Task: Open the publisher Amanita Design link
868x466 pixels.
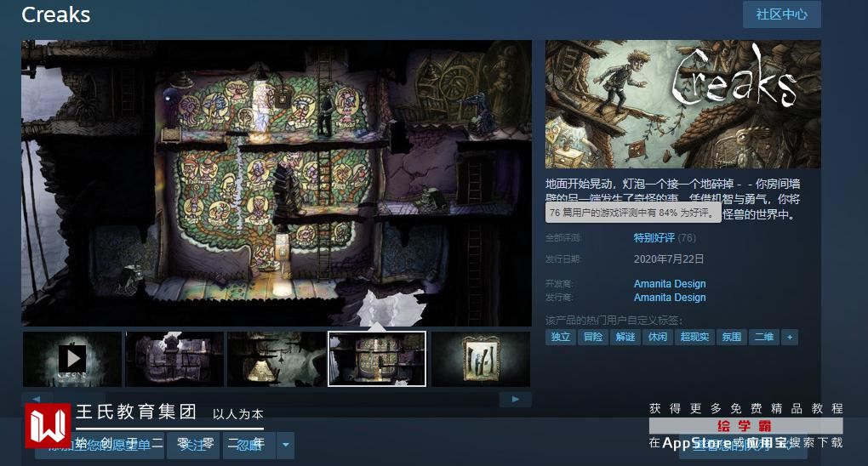Action: [670, 297]
